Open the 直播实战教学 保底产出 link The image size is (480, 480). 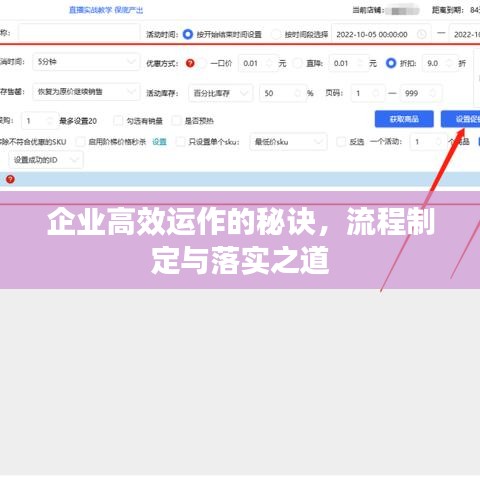(106, 10)
